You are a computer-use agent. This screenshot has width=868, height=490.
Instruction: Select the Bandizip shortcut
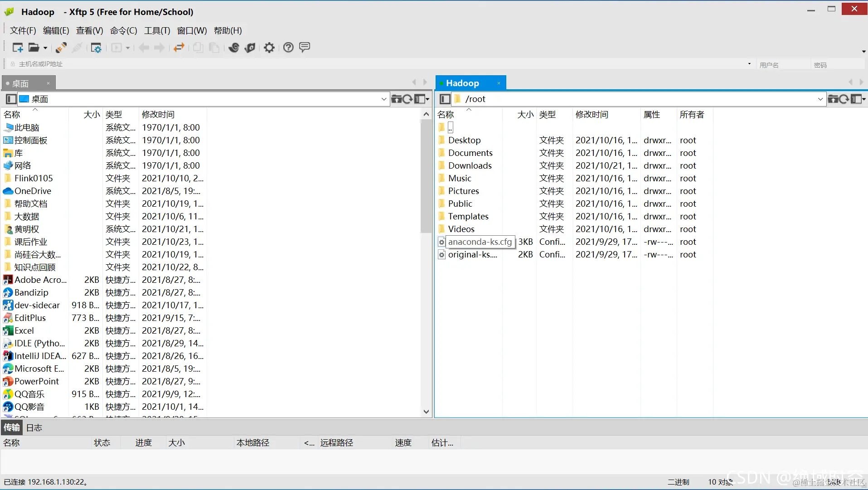pyautogui.click(x=31, y=293)
